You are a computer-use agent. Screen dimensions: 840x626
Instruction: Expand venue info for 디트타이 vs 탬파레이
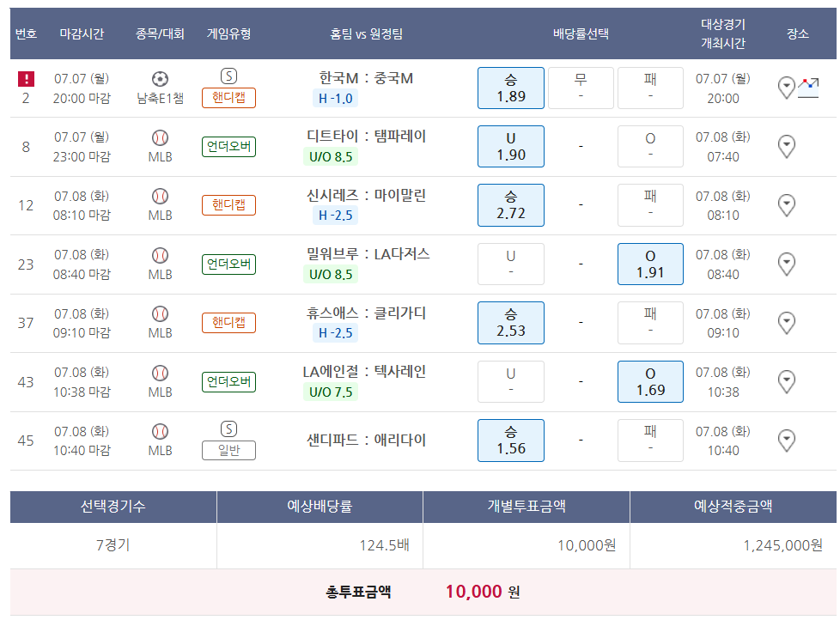[786, 147]
